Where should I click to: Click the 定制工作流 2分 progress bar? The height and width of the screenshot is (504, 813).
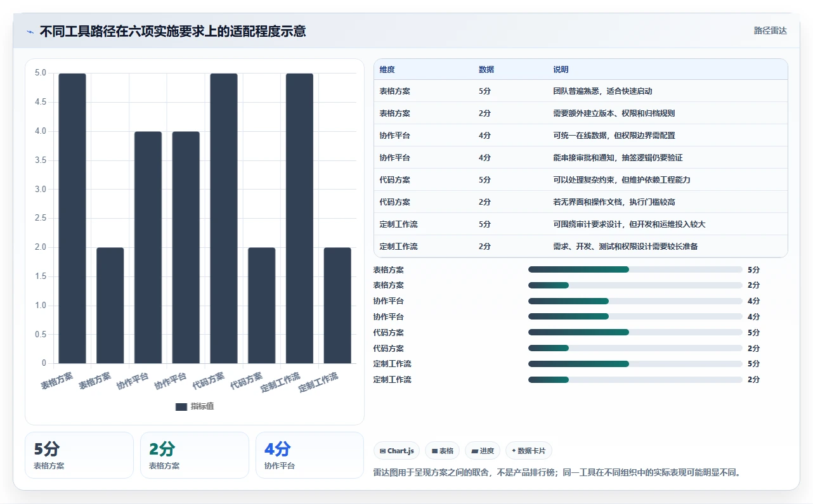pyautogui.click(x=635, y=380)
